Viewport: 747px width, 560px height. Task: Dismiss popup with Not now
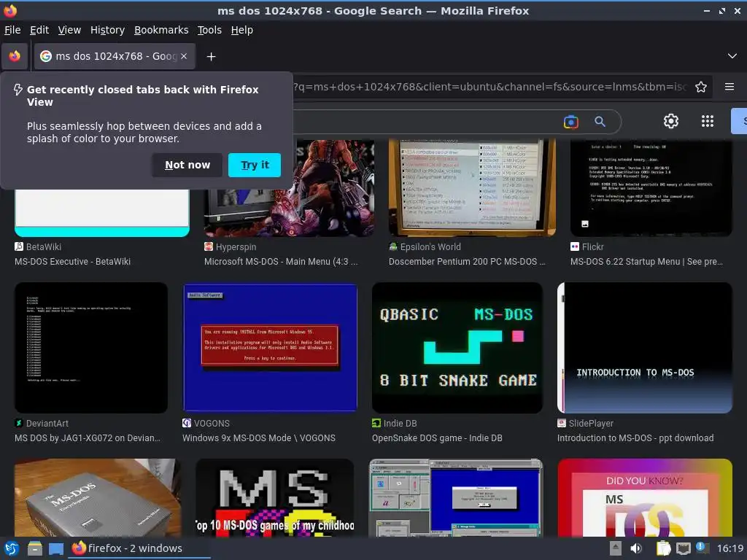[187, 165]
